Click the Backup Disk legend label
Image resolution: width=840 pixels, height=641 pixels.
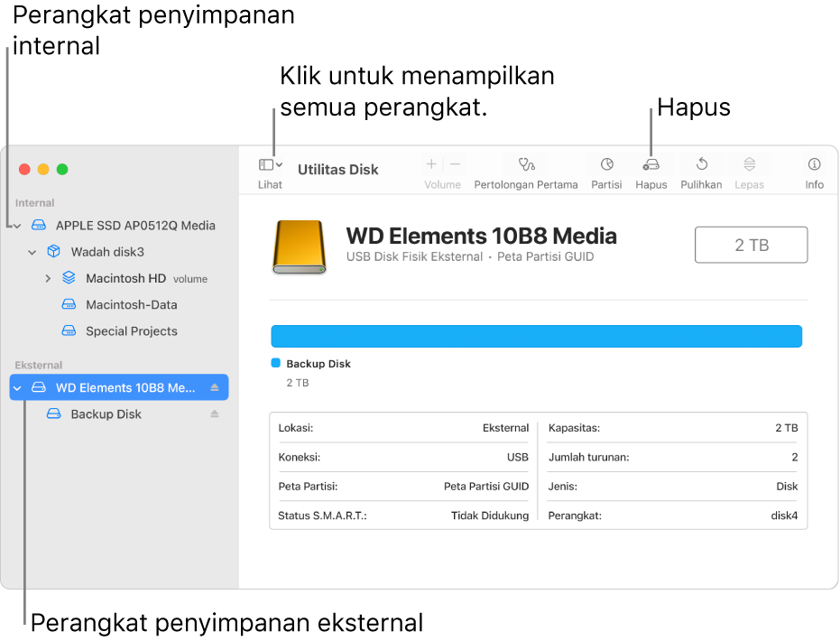click(318, 364)
